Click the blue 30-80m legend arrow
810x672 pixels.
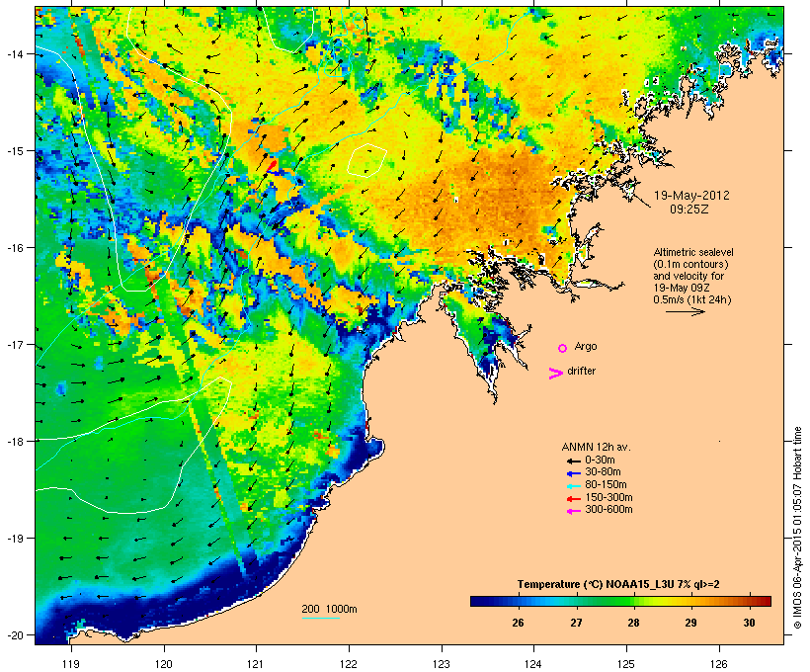pyautogui.click(x=573, y=473)
